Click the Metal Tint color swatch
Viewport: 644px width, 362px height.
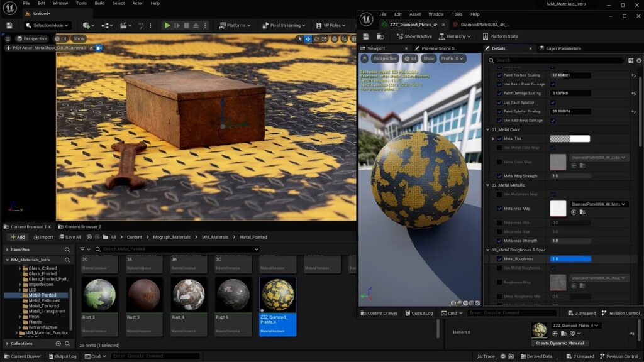pos(569,139)
